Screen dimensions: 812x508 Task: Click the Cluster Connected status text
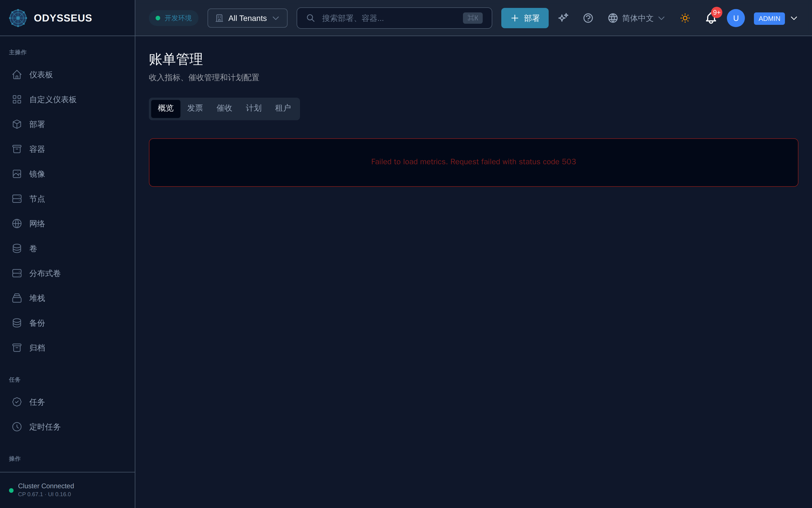coord(46,486)
